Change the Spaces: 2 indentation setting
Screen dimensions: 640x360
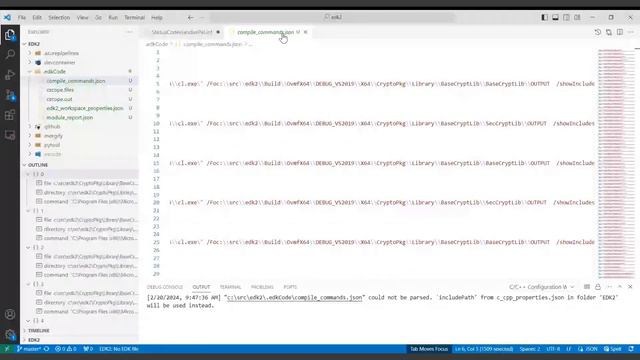pyautogui.click(x=529, y=349)
